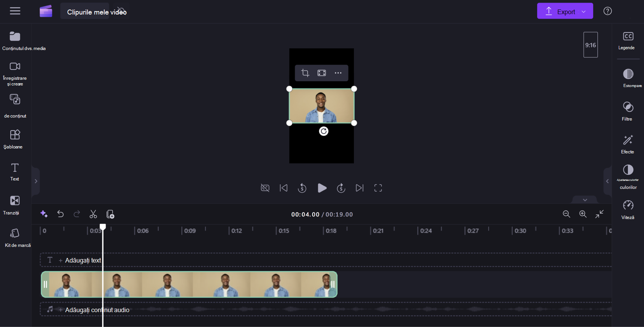This screenshot has height=327, width=644.
Task: Open the color adjustment panel
Action: (628, 177)
